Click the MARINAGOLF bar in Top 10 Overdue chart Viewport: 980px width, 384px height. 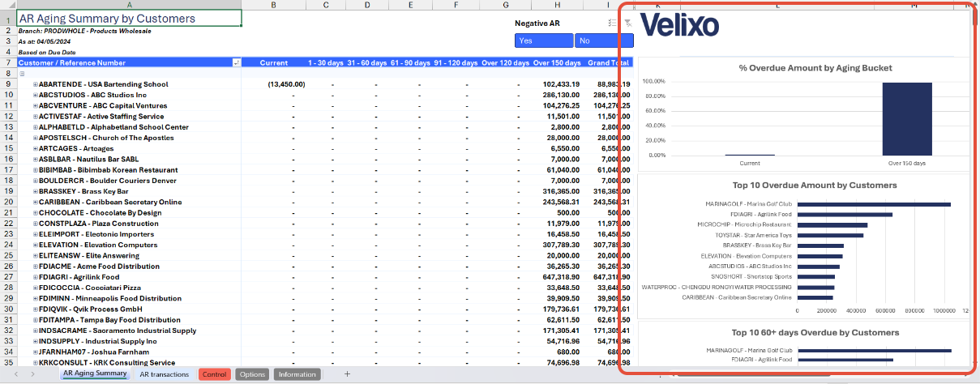tap(874, 204)
